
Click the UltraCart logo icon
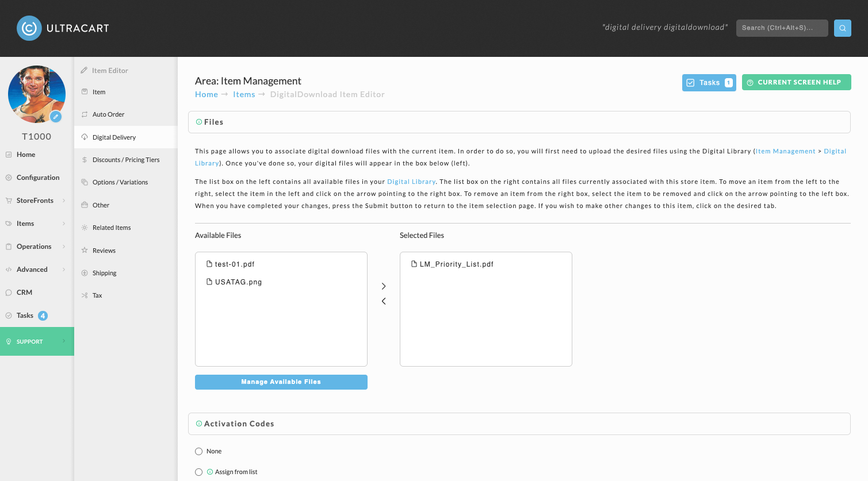coord(29,28)
